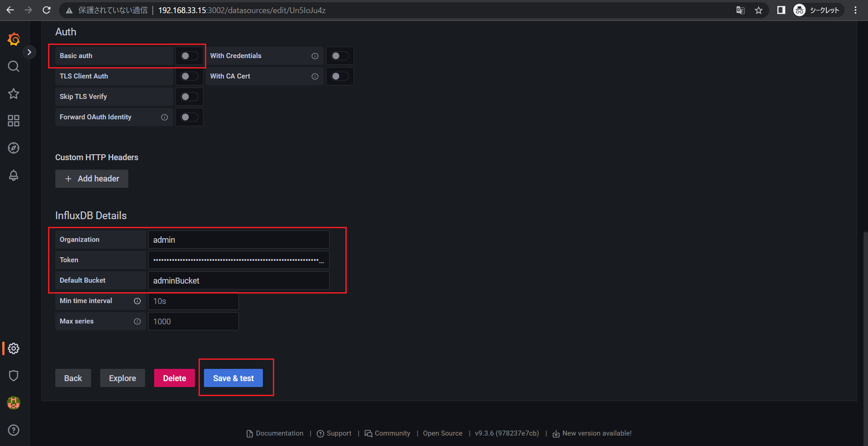
Task: Open Alerting bell icon
Action: pos(14,175)
